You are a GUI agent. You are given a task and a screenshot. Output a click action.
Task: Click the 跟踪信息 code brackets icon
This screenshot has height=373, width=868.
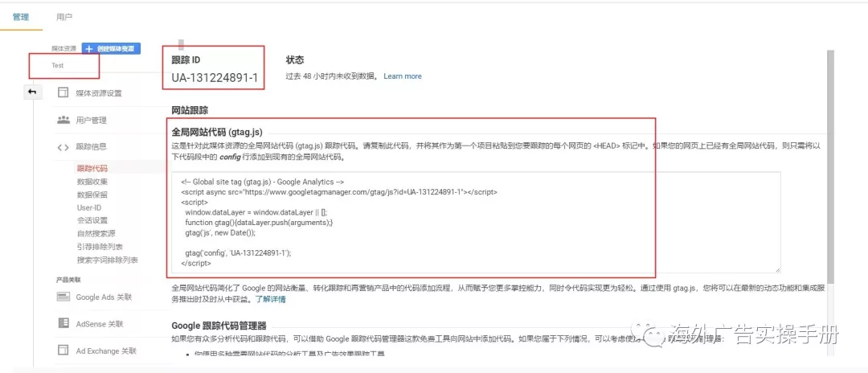63,146
